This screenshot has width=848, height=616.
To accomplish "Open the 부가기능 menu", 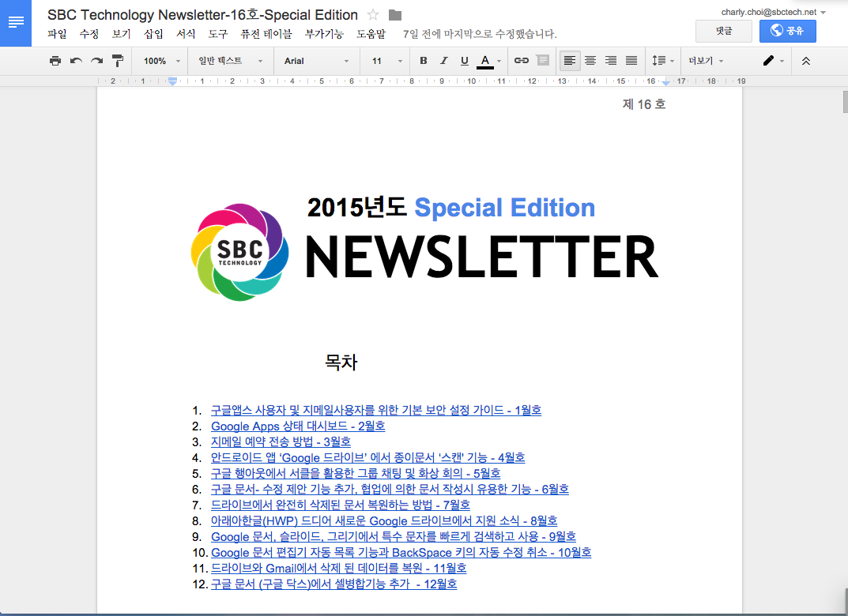I will click(324, 34).
